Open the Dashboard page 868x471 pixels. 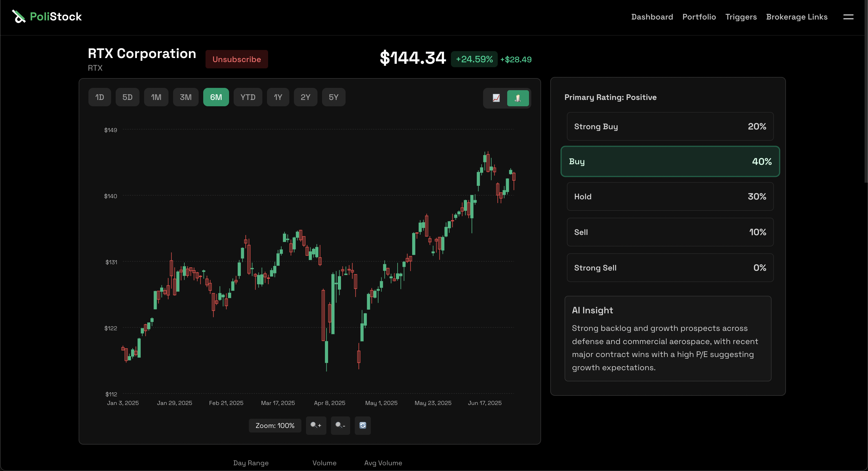(652, 17)
